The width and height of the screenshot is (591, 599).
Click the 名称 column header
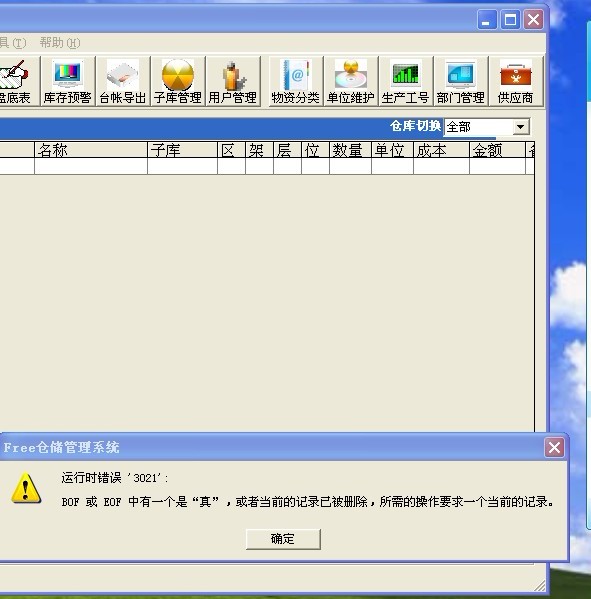click(91, 150)
